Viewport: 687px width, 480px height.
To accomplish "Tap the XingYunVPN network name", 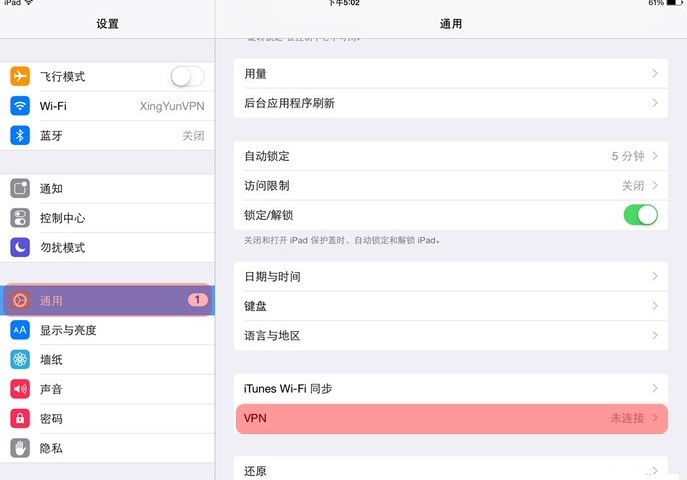I will [x=172, y=106].
